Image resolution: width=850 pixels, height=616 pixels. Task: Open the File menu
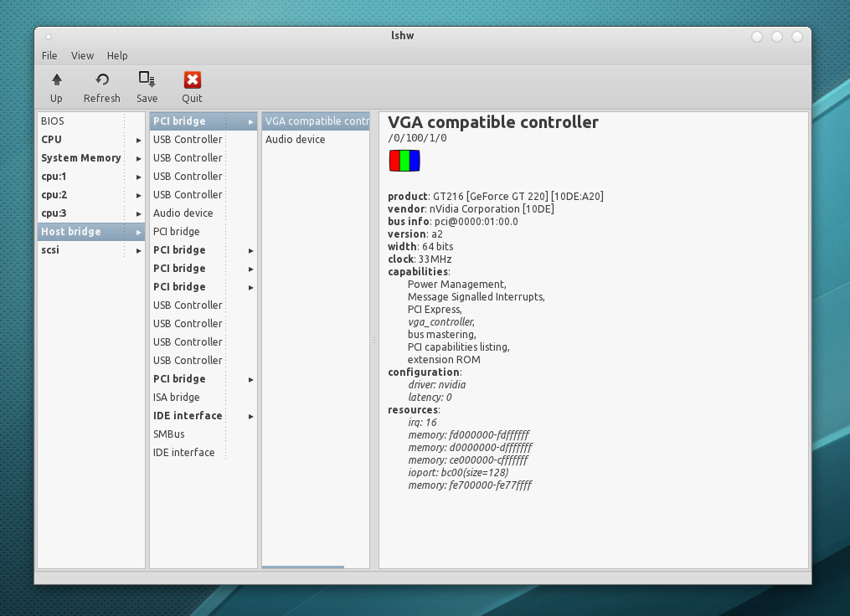49,56
